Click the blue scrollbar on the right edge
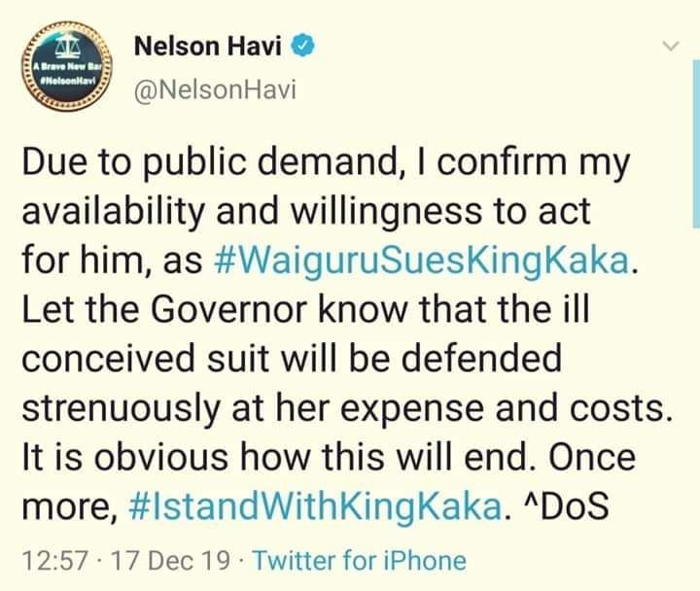 [x=696, y=144]
